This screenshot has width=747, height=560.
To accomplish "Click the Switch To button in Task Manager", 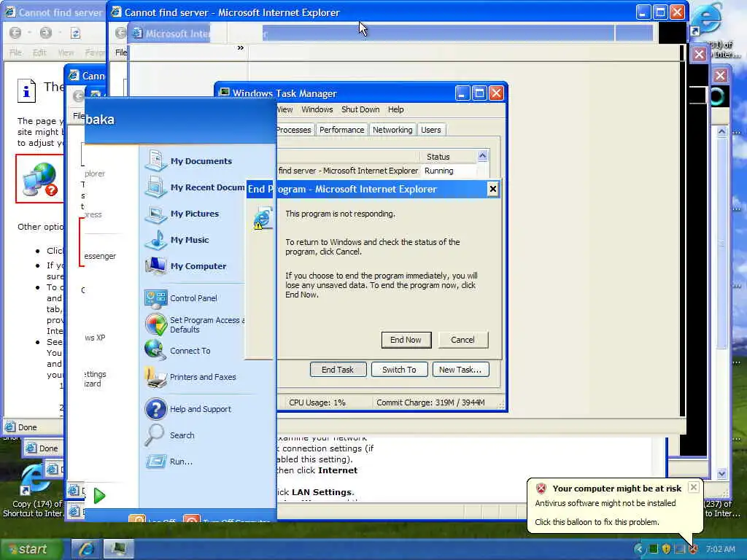I will pos(399,370).
